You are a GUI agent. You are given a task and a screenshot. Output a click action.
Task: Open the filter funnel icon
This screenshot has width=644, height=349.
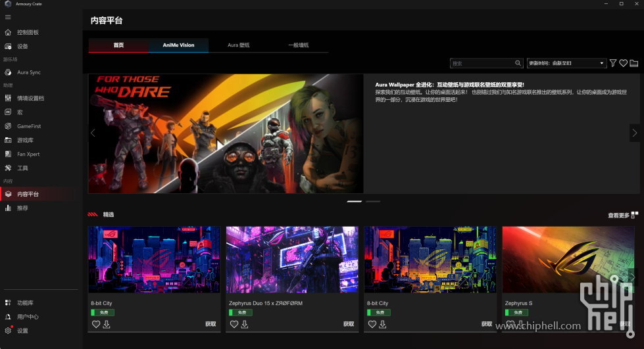tap(613, 63)
